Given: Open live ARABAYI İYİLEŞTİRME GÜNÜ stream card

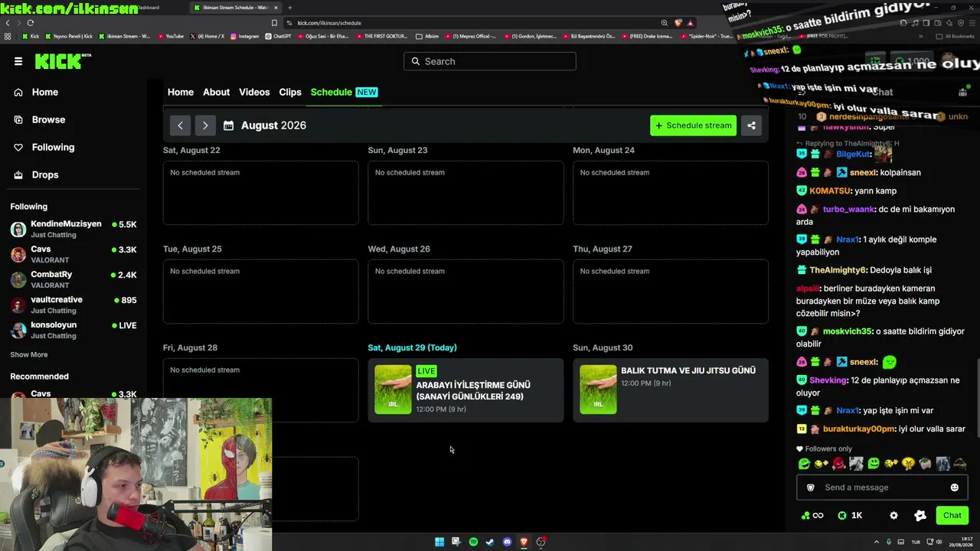Looking at the screenshot, I should point(465,390).
